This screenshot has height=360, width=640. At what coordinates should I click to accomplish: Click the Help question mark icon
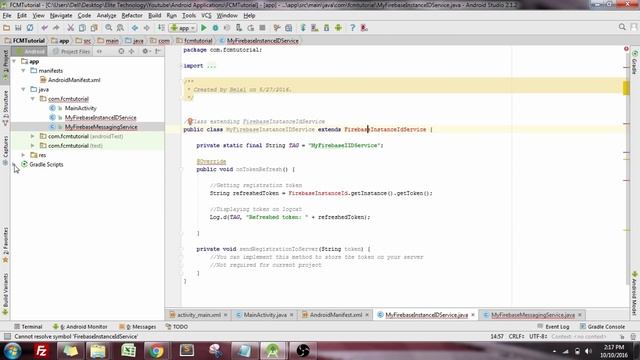pyautogui.click(x=352, y=28)
